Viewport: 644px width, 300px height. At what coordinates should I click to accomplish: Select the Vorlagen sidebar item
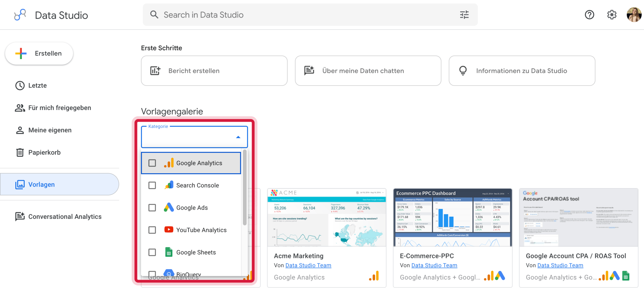[59, 184]
